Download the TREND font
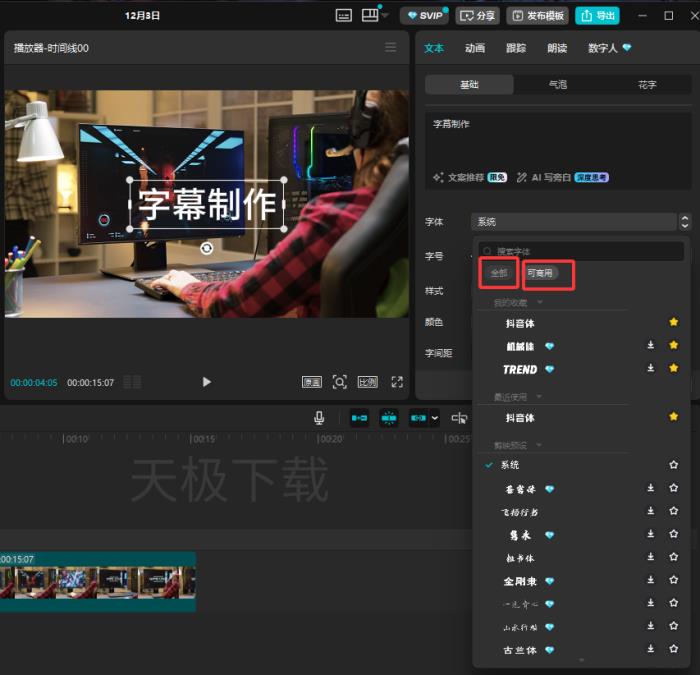 tap(651, 369)
